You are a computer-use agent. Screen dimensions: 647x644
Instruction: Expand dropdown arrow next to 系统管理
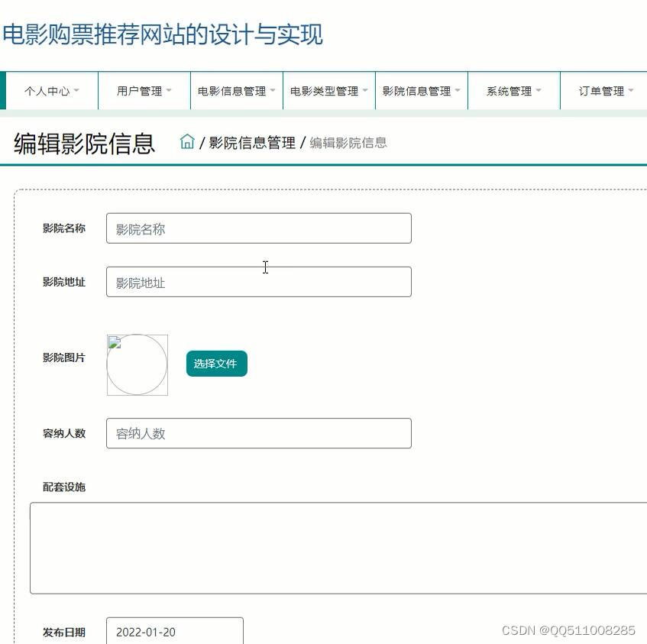tap(539, 90)
